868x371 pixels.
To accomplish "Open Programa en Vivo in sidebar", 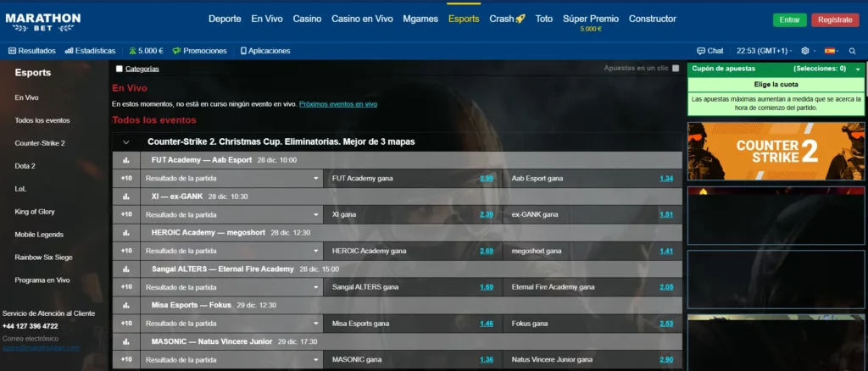I will tap(42, 280).
